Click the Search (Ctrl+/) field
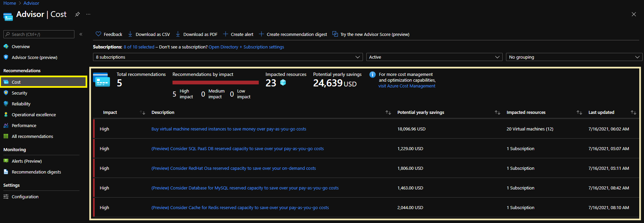The height and width of the screenshot is (223, 644). pos(39,34)
